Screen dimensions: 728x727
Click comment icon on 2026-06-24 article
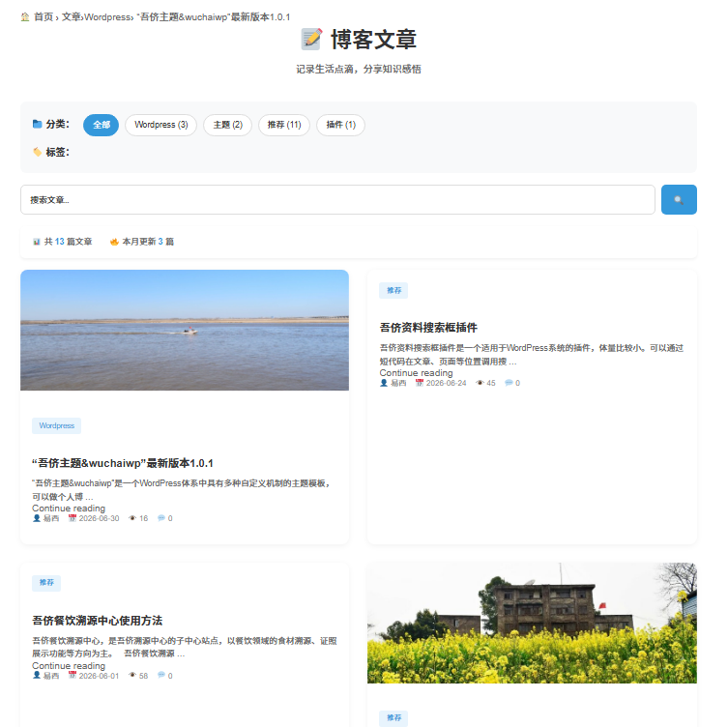coord(509,383)
